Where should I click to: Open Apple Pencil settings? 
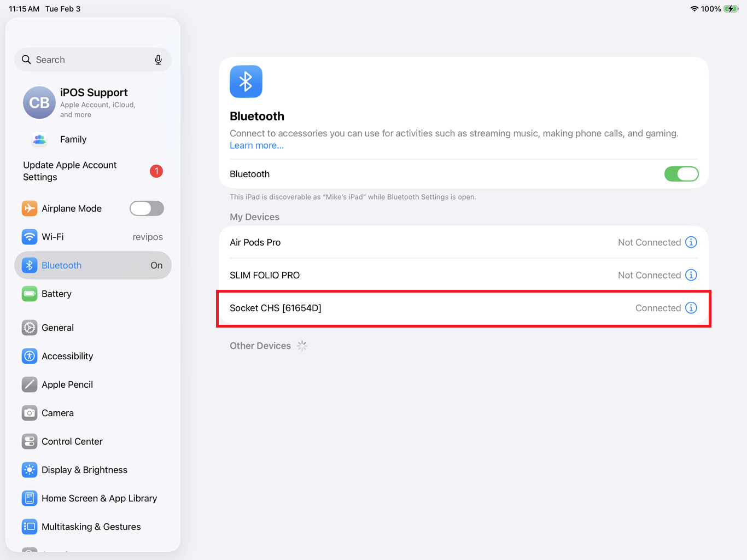(x=93, y=384)
